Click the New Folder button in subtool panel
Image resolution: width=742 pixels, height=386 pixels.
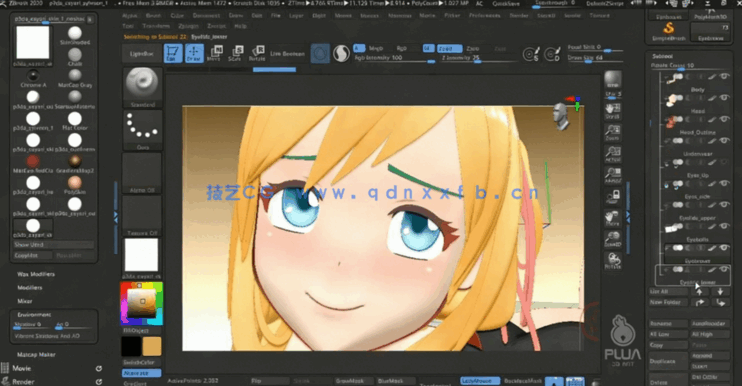tap(668, 302)
